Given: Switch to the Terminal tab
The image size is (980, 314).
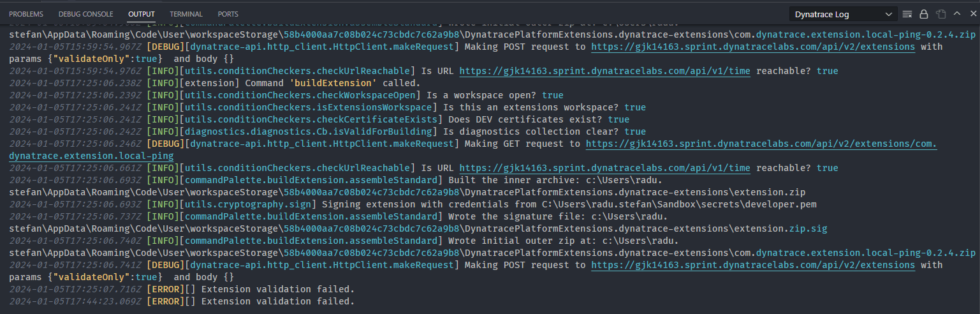Looking at the screenshot, I should (186, 14).
